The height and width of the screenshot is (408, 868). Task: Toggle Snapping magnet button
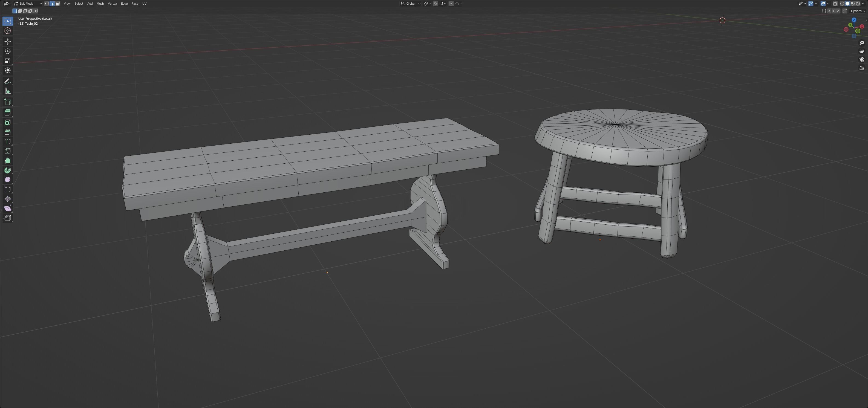[435, 4]
